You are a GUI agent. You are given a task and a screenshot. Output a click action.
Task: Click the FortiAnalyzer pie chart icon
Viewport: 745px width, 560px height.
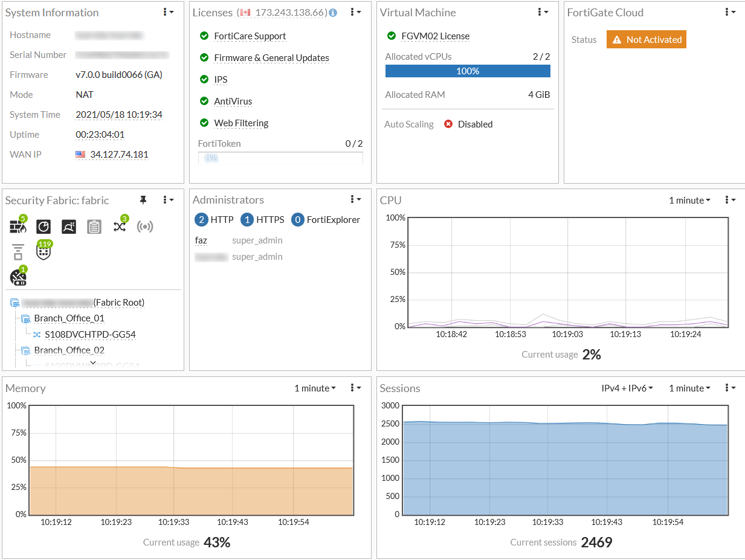44,227
